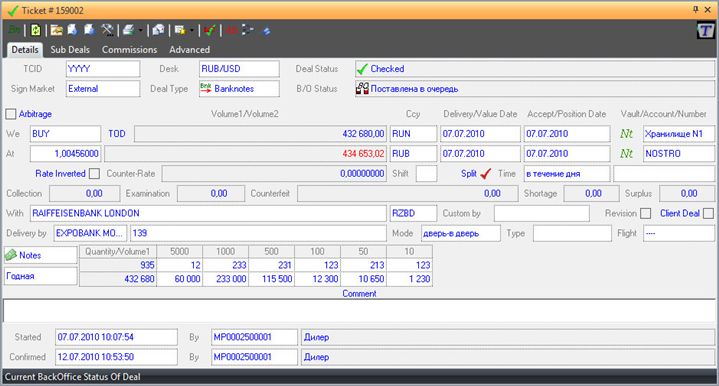The height and width of the screenshot is (386, 719).
Task: Click the red Ab toolbar icon
Action: (232, 30)
